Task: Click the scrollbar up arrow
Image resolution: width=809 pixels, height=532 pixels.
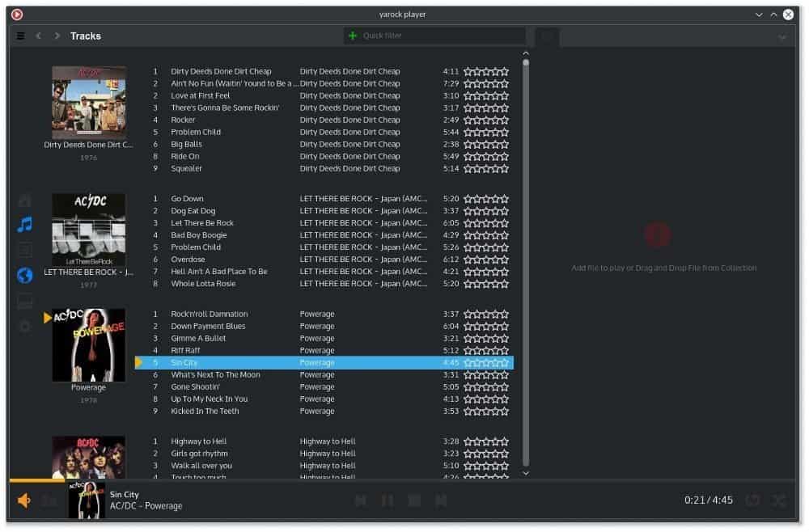Action: [526, 53]
